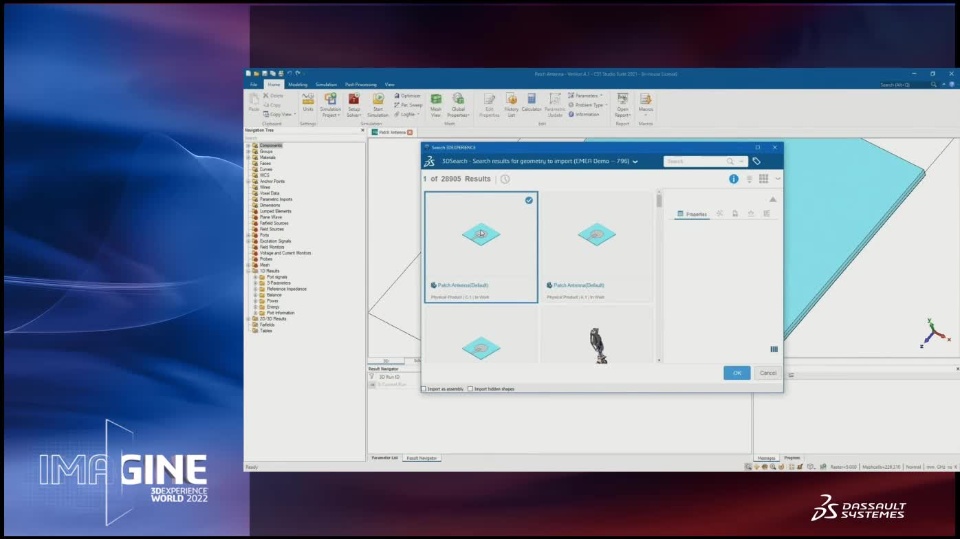Viewport: 960px width, 539px height.
Task: Switch to the Simulation ribbon tab
Action: pos(326,85)
